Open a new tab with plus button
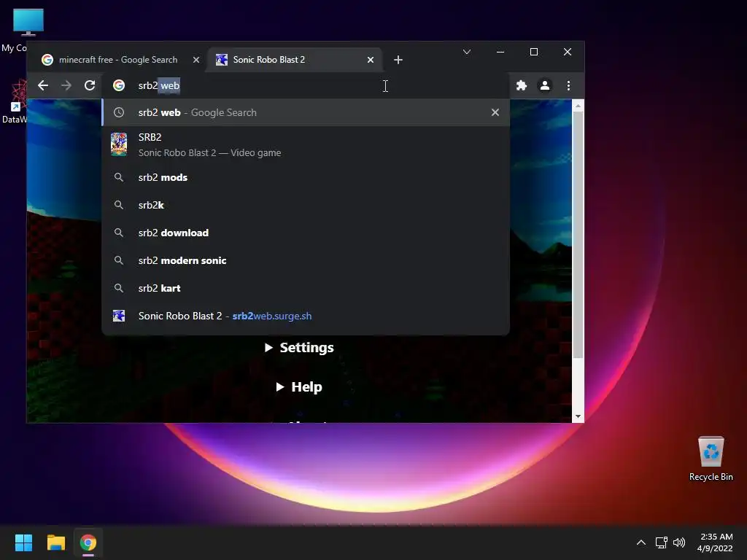Viewport: 747px width, 560px height. click(x=398, y=60)
